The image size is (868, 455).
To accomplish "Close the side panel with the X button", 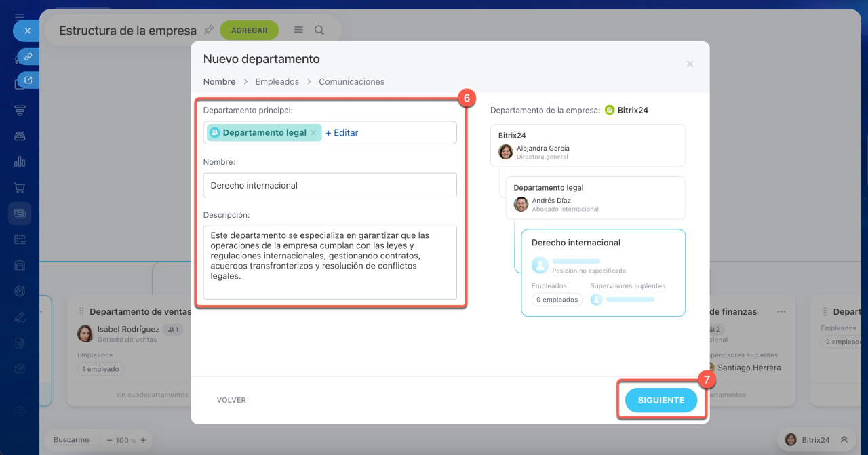I will [27, 31].
